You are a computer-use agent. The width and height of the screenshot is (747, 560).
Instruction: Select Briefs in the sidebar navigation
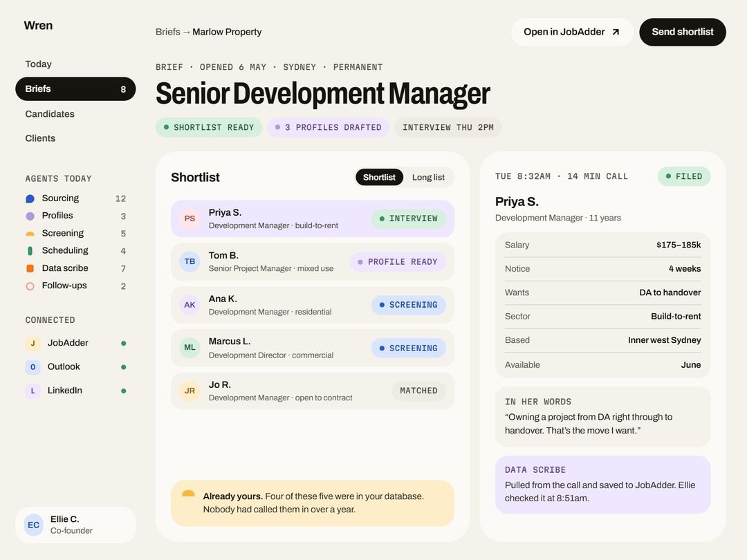pos(75,89)
